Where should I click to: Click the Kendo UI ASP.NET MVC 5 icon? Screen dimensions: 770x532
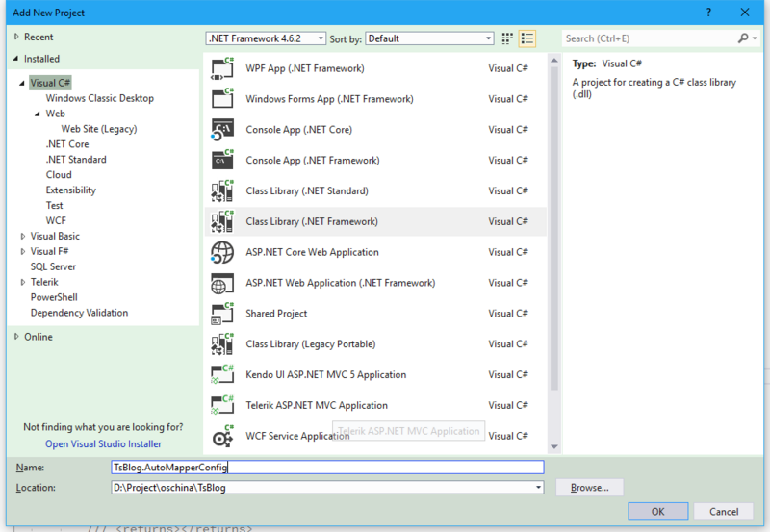tap(222, 374)
